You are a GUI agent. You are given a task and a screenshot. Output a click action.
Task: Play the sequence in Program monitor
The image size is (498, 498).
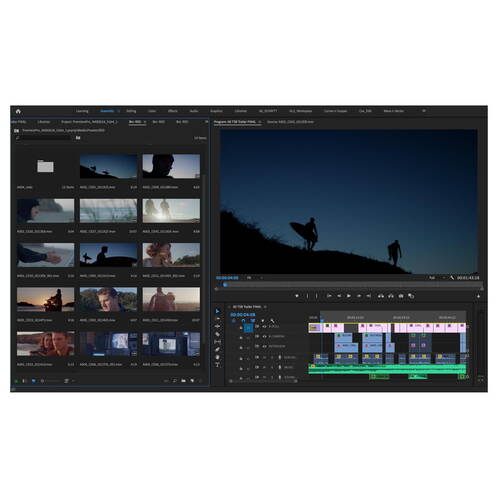click(349, 296)
